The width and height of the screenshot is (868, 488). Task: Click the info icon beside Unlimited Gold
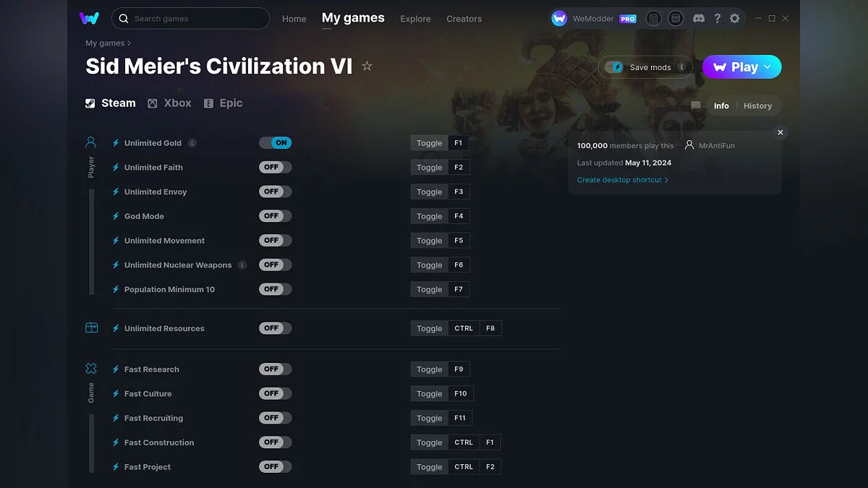click(x=192, y=142)
